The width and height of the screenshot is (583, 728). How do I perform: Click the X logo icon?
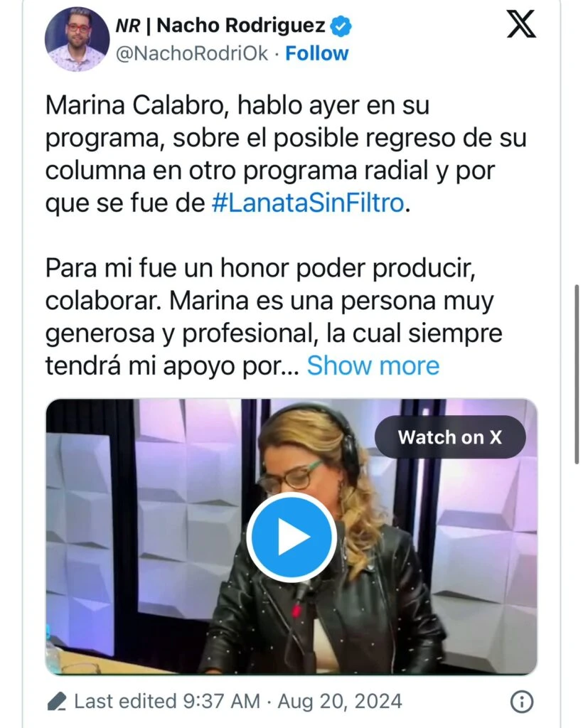[x=521, y=25]
